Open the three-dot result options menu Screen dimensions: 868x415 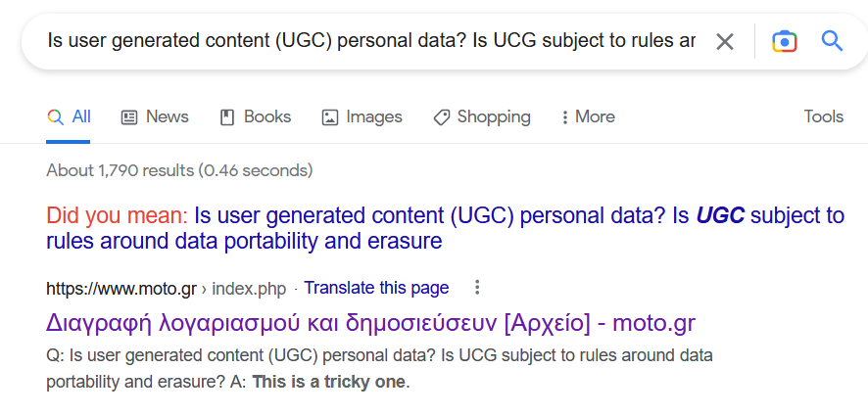(x=477, y=288)
